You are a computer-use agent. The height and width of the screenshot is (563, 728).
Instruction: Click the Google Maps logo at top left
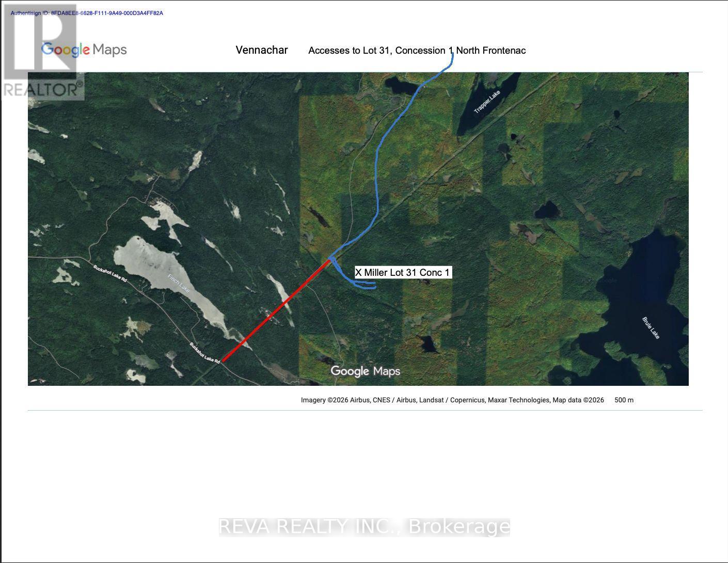coord(84,49)
